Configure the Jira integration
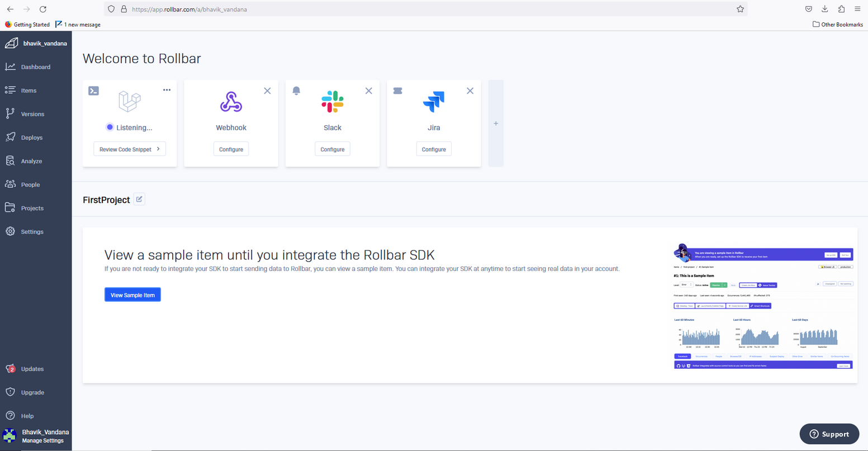The height and width of the screenshot is (451, 868). coord(434,149)
